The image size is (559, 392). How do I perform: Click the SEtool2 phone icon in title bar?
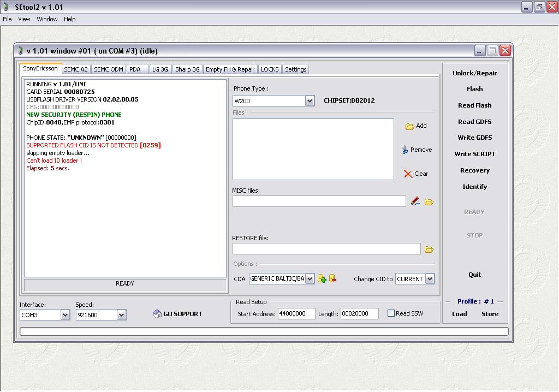click(x=5, y=7)
